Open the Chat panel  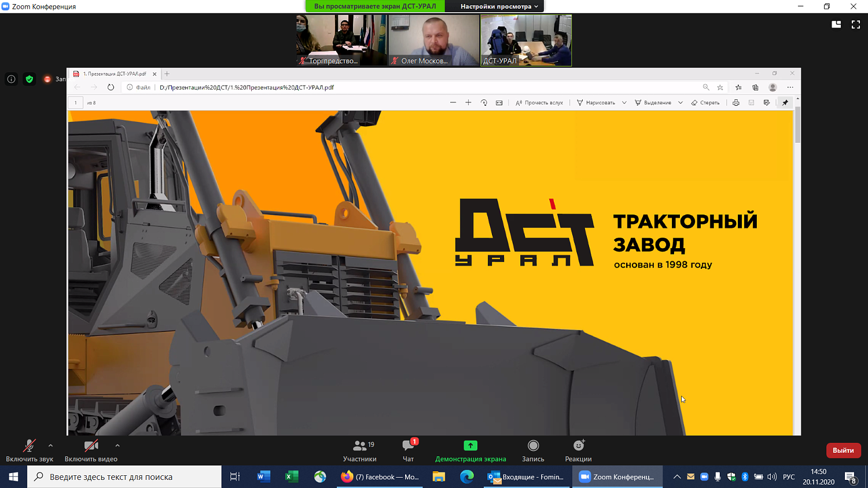[409, 450]
